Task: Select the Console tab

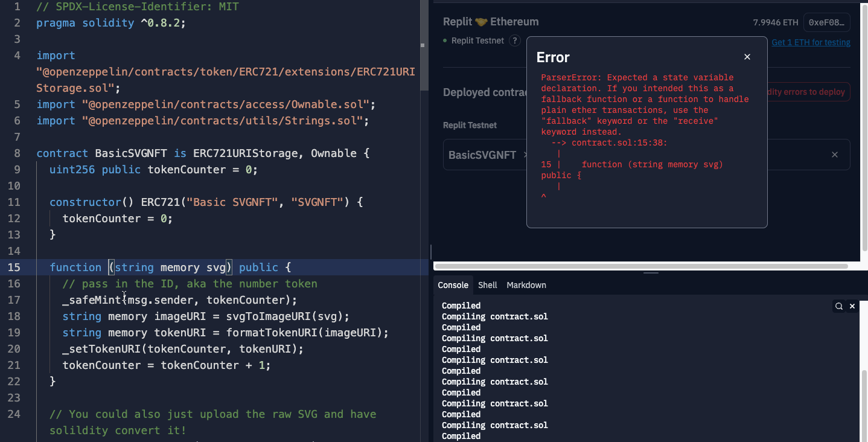Action: (x=453, y=285)
